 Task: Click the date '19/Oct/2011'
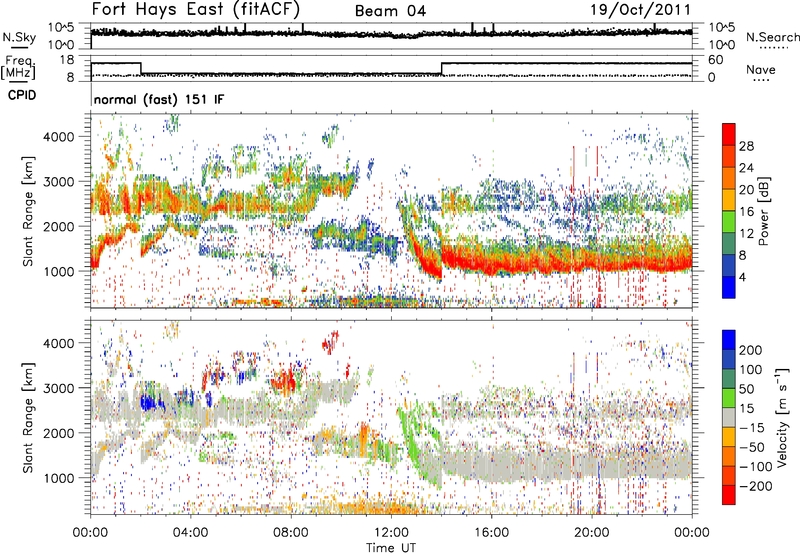click(641, 10)
